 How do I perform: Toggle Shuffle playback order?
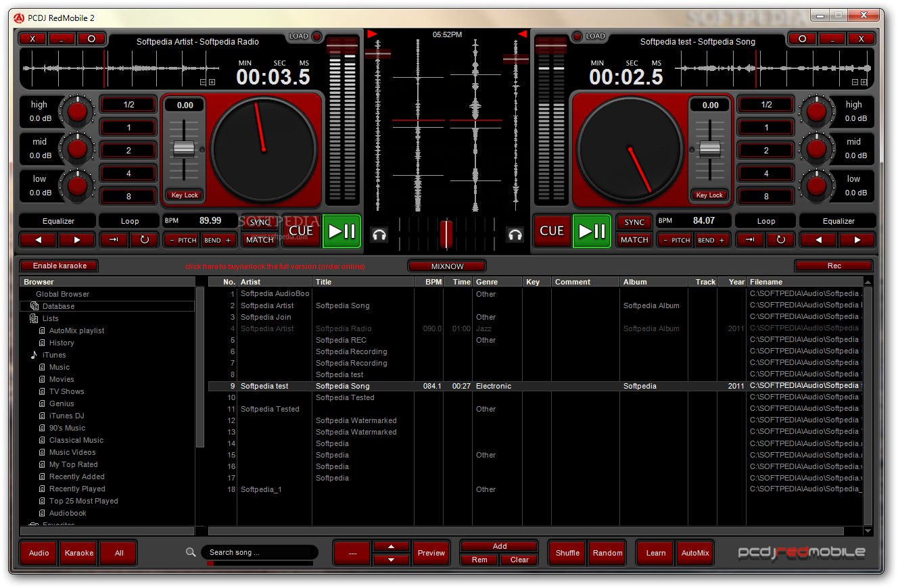(567, 553)
